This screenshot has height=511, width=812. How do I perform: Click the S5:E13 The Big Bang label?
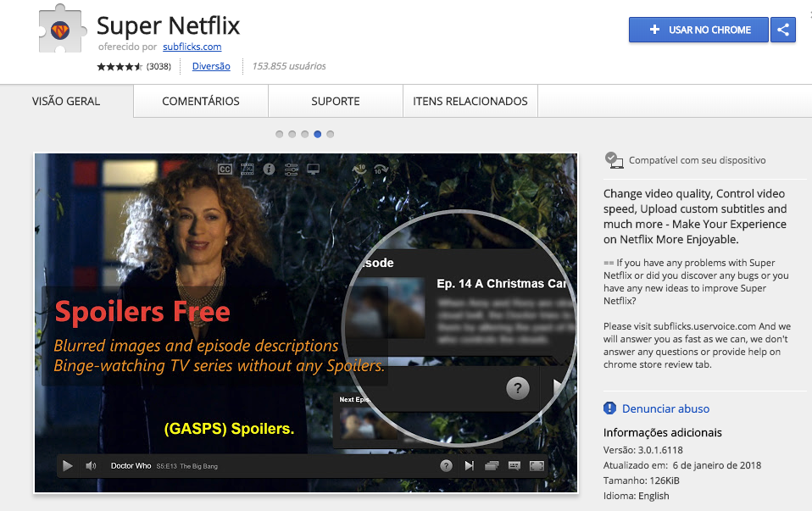click(x=187, y=466)
